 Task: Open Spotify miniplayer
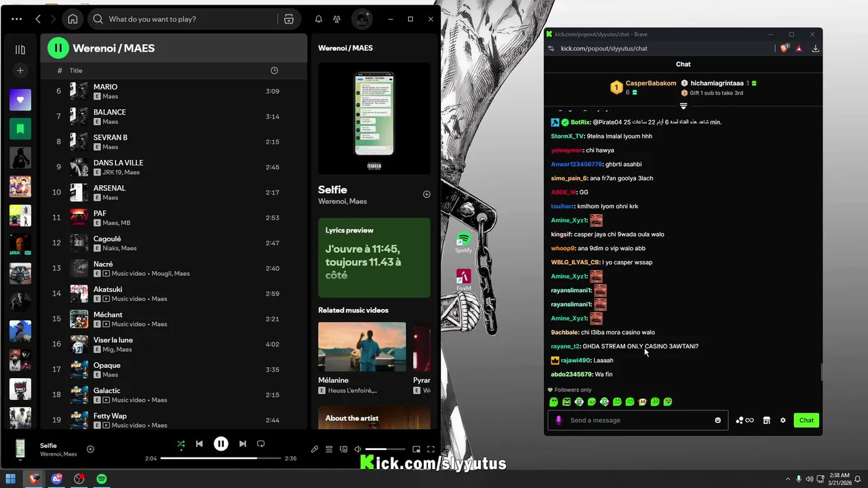point(416,449)
